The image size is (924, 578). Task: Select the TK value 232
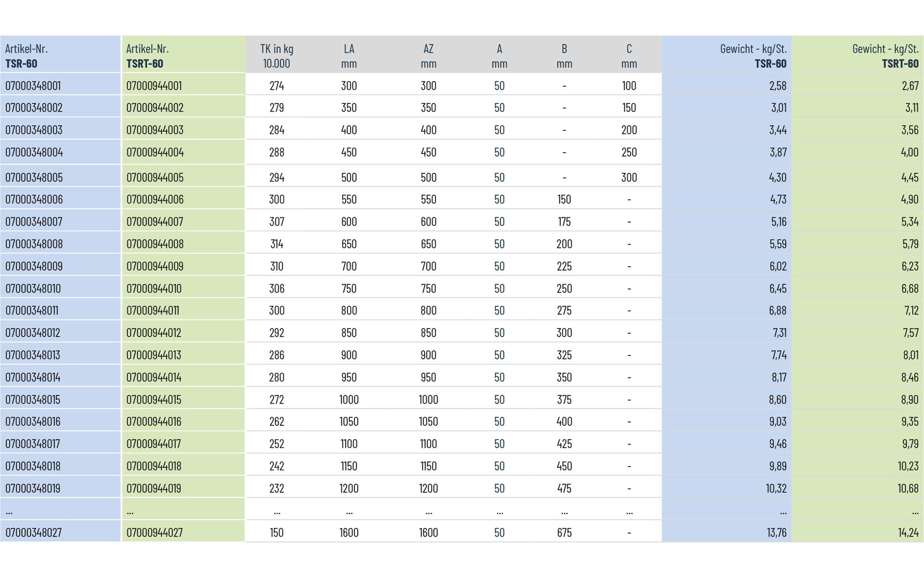(277, 488)
